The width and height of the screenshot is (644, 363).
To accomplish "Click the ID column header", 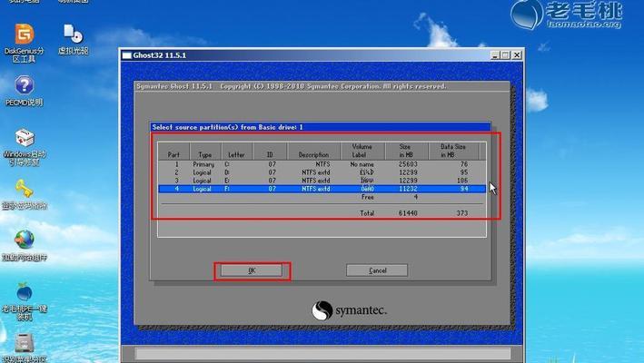I will [271, 151].
